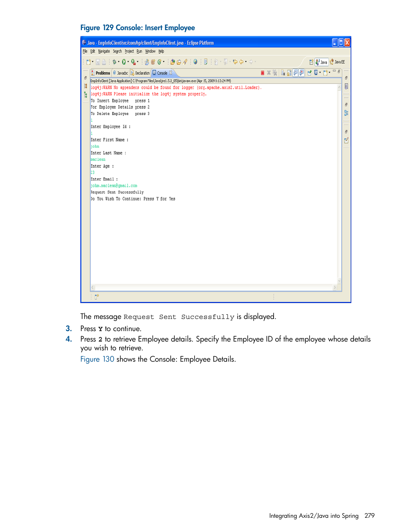Click the Open Console icon
The height and width of the screenshot is (532, 399).
click(325, 73)
